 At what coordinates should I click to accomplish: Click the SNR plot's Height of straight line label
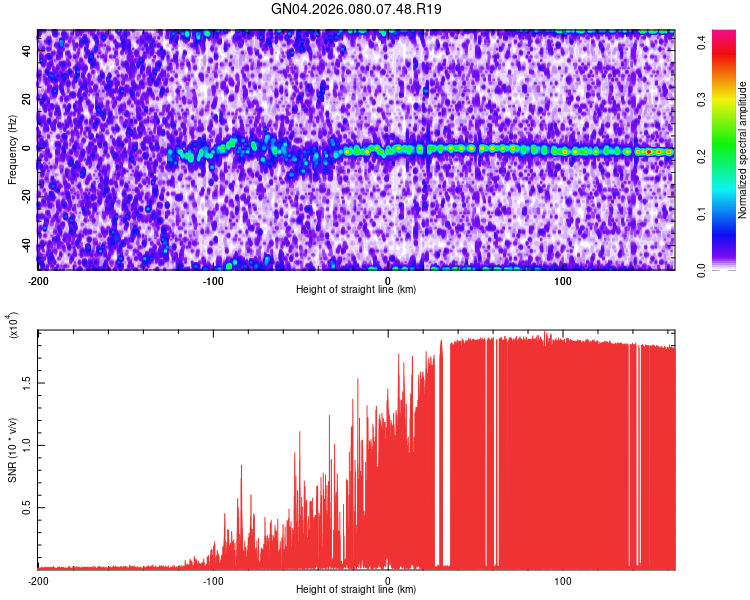pyautogui.click(x=356, y=589)
